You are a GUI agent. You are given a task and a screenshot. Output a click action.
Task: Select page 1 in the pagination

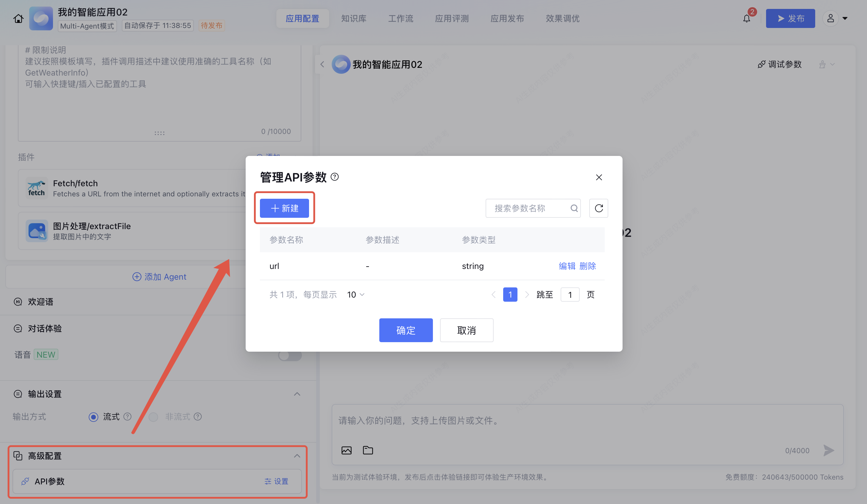tap(510, 295)
